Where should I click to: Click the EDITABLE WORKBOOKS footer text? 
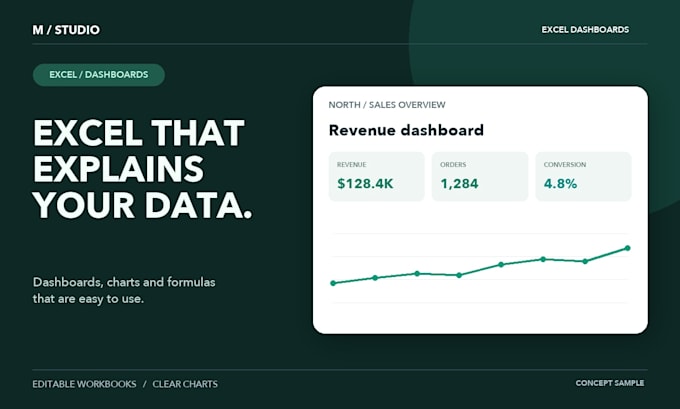[84, 384]
